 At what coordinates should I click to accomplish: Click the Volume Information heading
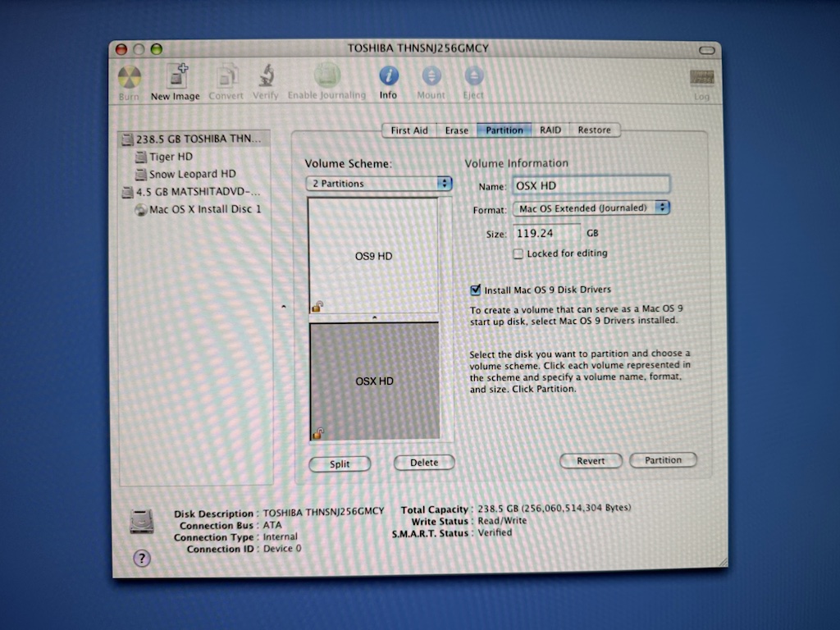[x=516, y=163]
